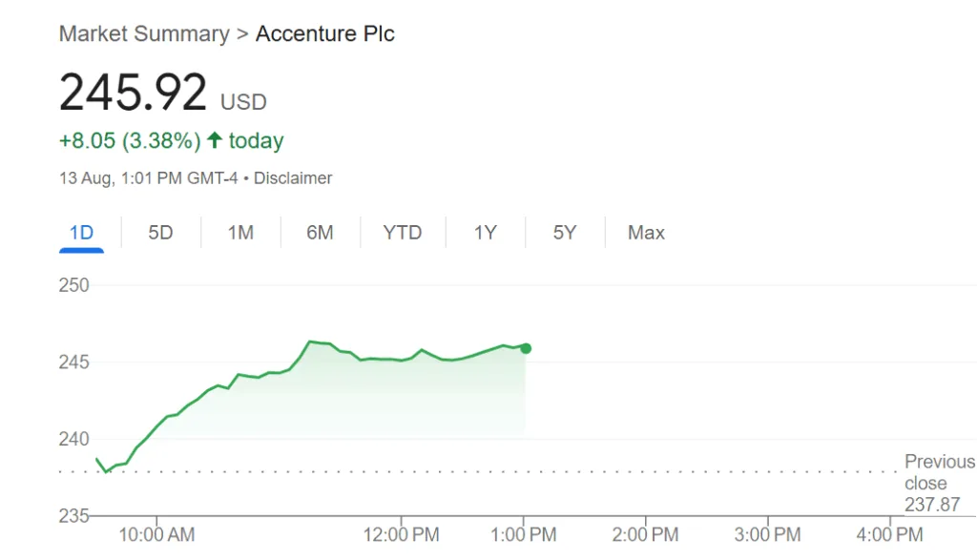Click the Market Summary breadcrumb
977x560 pixels.
click(144, 34)
